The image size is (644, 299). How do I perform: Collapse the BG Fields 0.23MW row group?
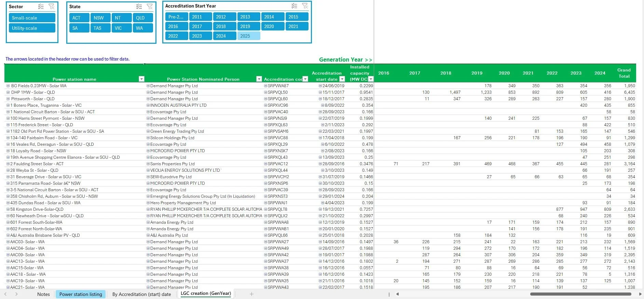8,86
